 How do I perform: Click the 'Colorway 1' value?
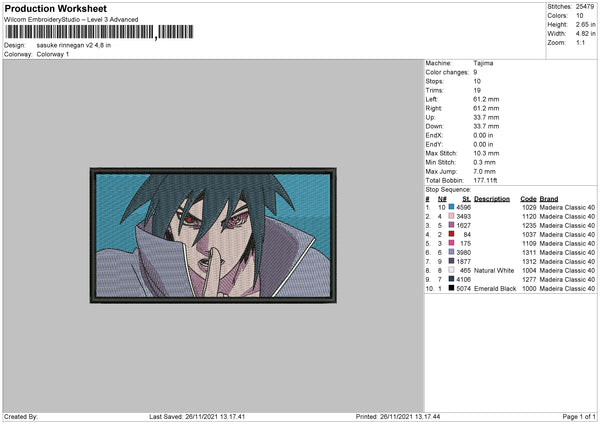(x=53, y=54)
